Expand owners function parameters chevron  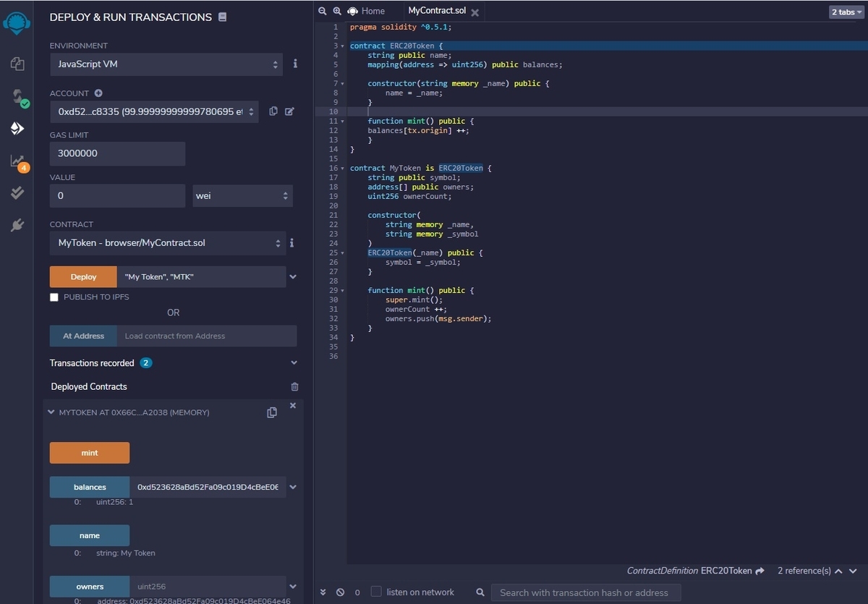coord(293,587)
